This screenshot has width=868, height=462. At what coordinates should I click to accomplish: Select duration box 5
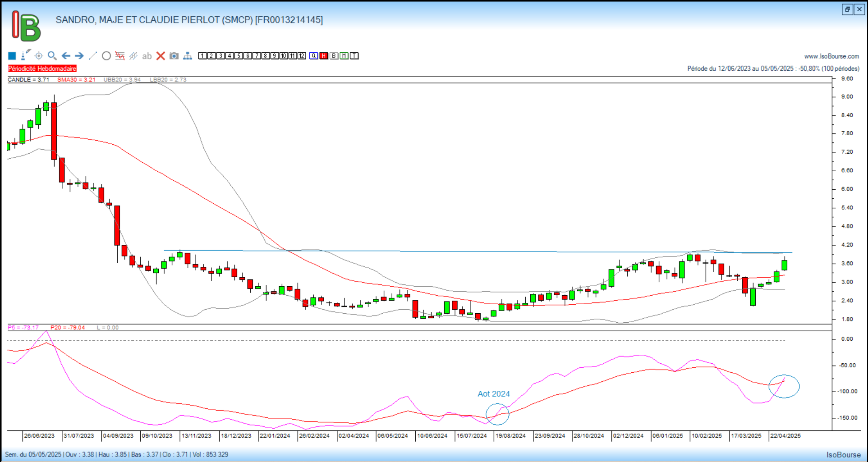(238, 56)
